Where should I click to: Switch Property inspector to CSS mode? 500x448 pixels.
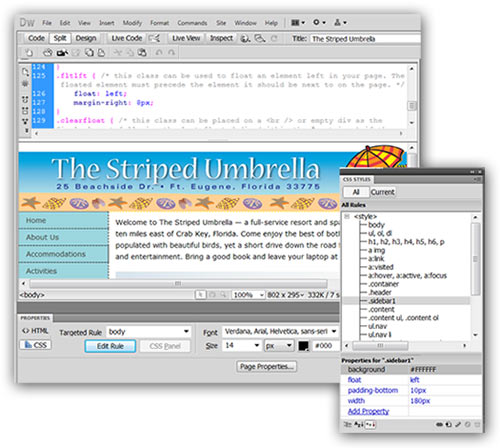pos(36,345)
